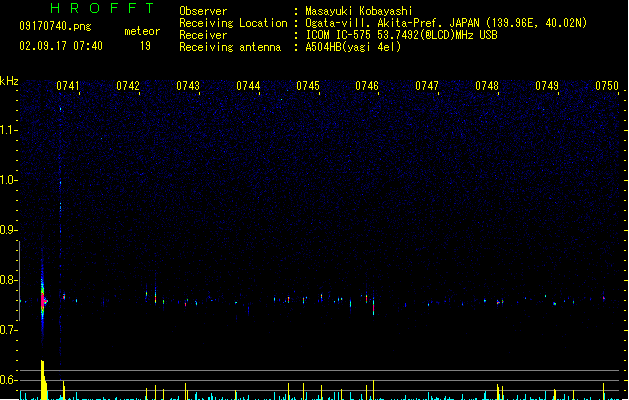Screen dimensions: 629x400
Task: Click the 0747 time marker
Action: click(427, 86)
